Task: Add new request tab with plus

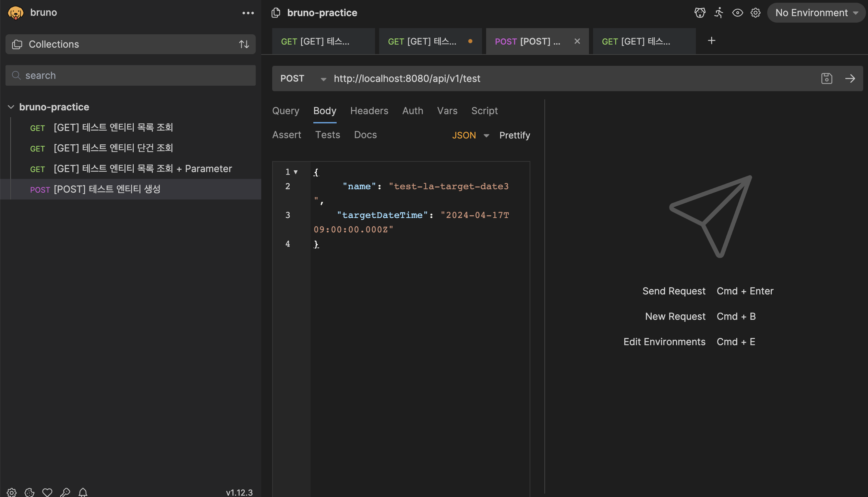Action: pyautogui.click(x=711, y=41)
